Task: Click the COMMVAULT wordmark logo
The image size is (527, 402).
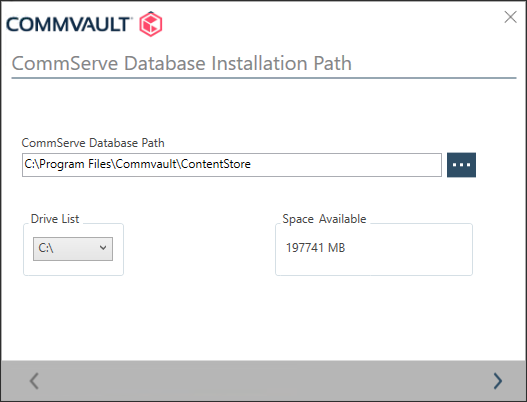Action: [68, 24]
